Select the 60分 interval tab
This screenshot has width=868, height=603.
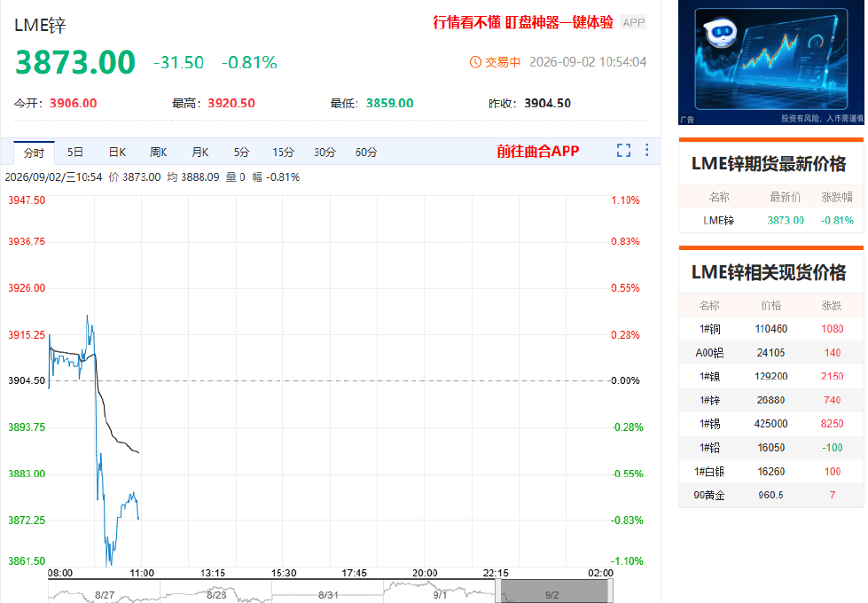(x=366, y=153)
